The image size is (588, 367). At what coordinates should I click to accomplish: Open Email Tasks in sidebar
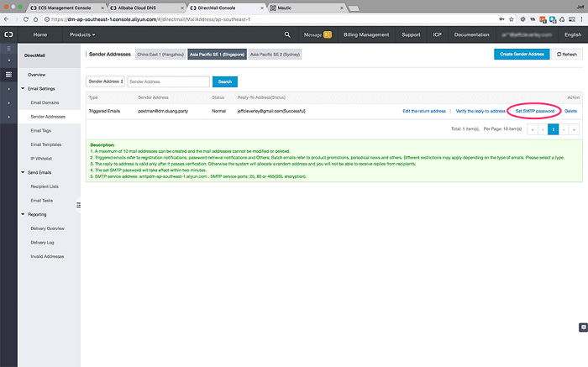42,201
